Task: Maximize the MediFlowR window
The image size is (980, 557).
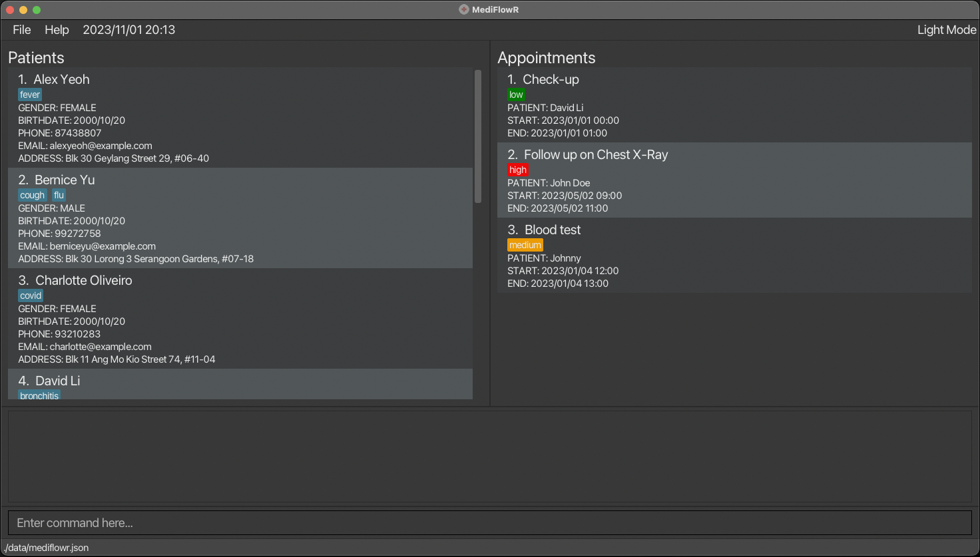Action: [37, 10]
